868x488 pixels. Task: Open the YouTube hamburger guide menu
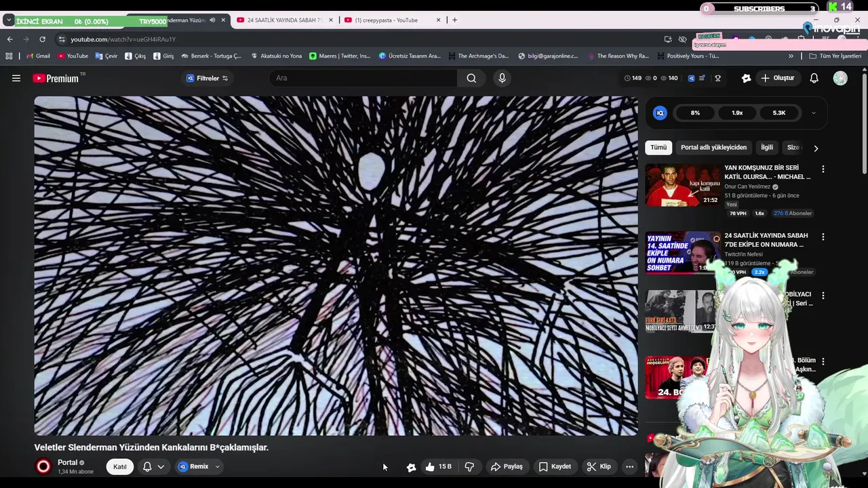[16, 78]
